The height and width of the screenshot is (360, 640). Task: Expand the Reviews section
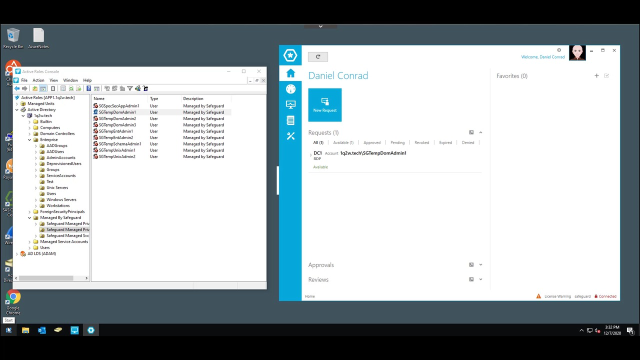click(481, 280)
